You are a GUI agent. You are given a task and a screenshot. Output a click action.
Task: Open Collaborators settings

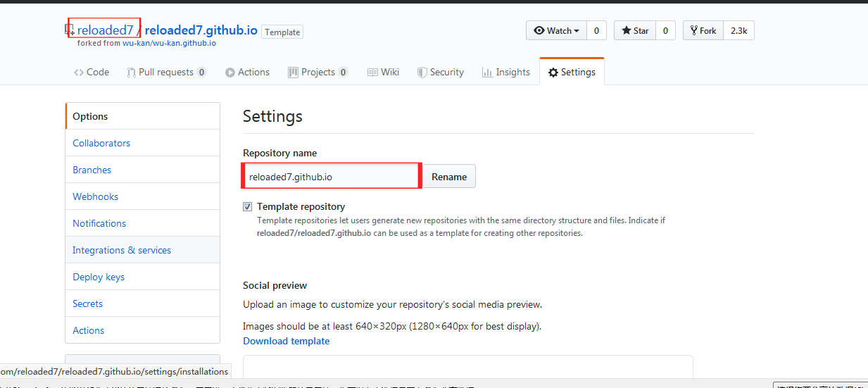142,143
